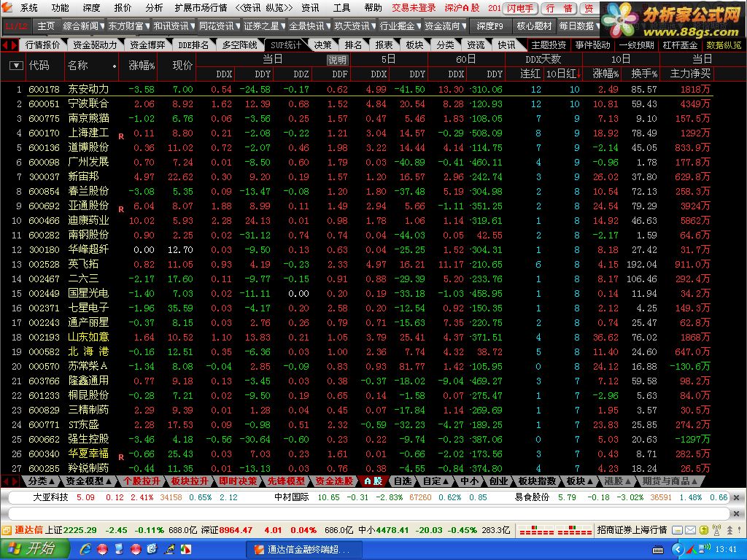Expand the 和讯资讯 dropdown
The height and width of the screenshot is (560, 747).
193,26
